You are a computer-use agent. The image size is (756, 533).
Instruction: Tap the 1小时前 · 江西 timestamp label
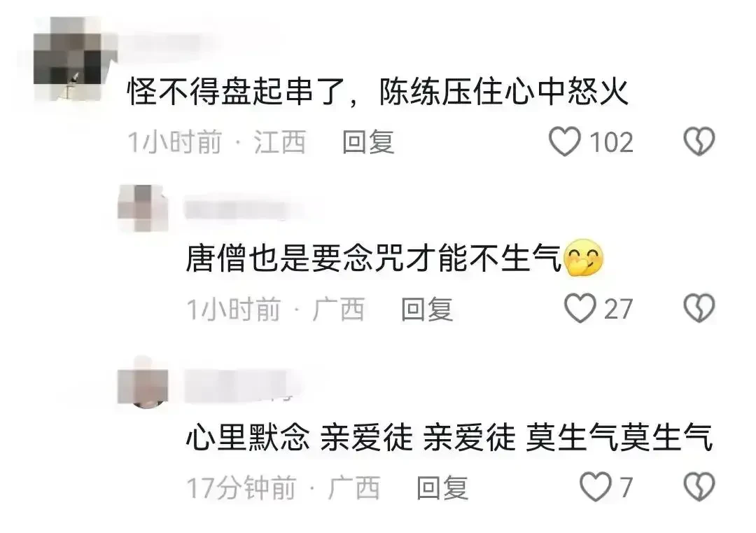[216, 142]
